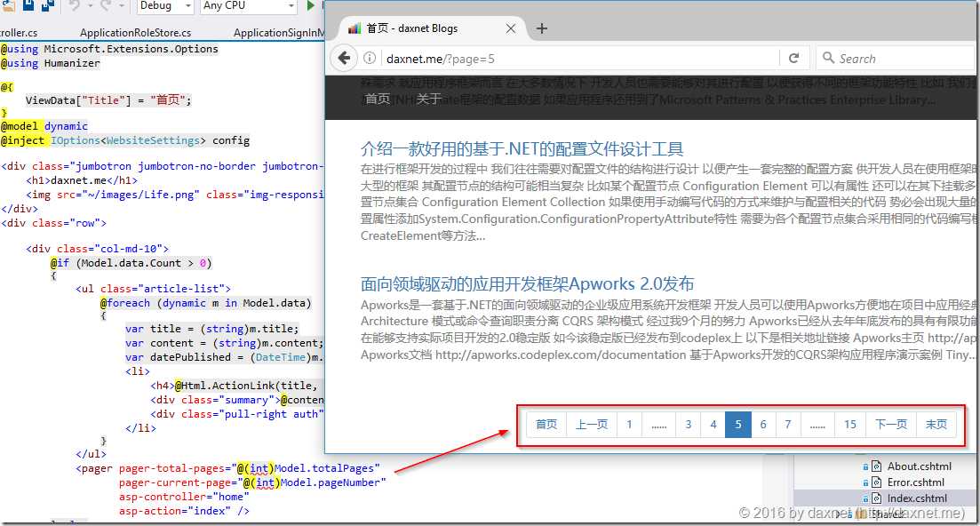The height and width of the screenshot is (526, 980).
Task: Click the Undo arrow in Visual Studio toolbar
Action: pyautogui.click(x=75, y=5)
